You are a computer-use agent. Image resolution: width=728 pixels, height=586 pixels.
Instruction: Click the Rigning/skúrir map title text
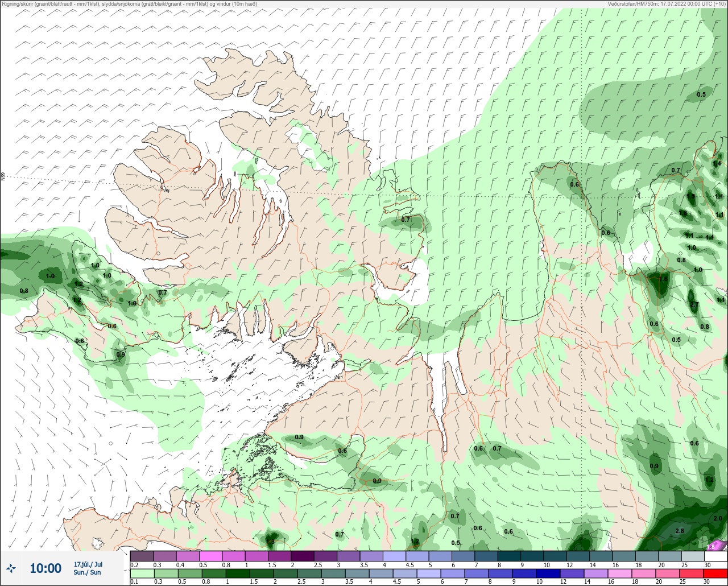point(129,4)
